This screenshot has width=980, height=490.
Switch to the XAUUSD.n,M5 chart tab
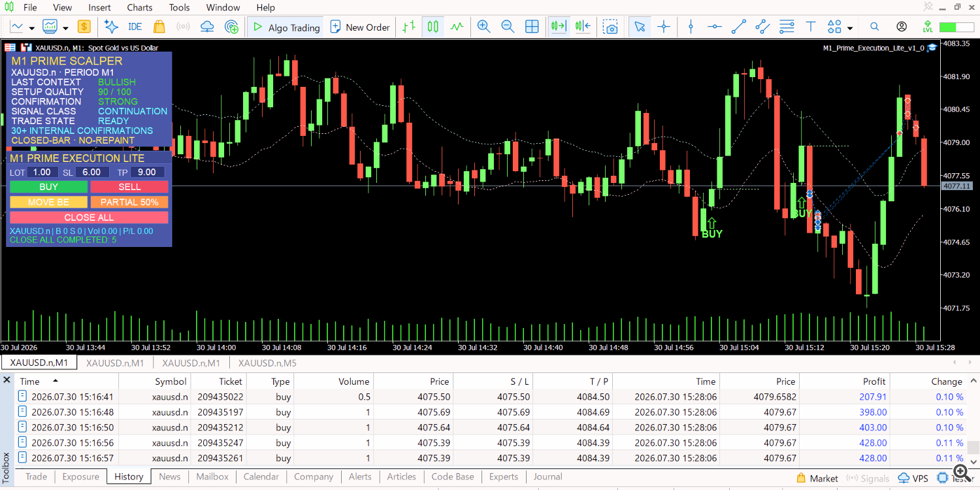[x=267, y=363]
